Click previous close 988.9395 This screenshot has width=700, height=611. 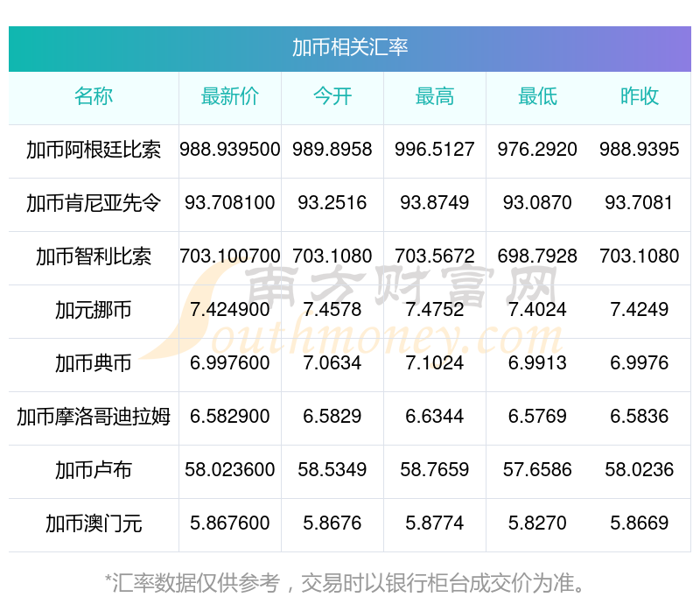pyautogui.click(x=640, y=149)
